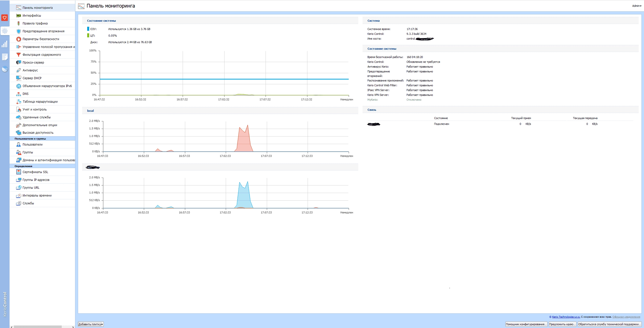Click the local traffic chart tile header
This screenshot has height=328, width=644.
[220, 111]
